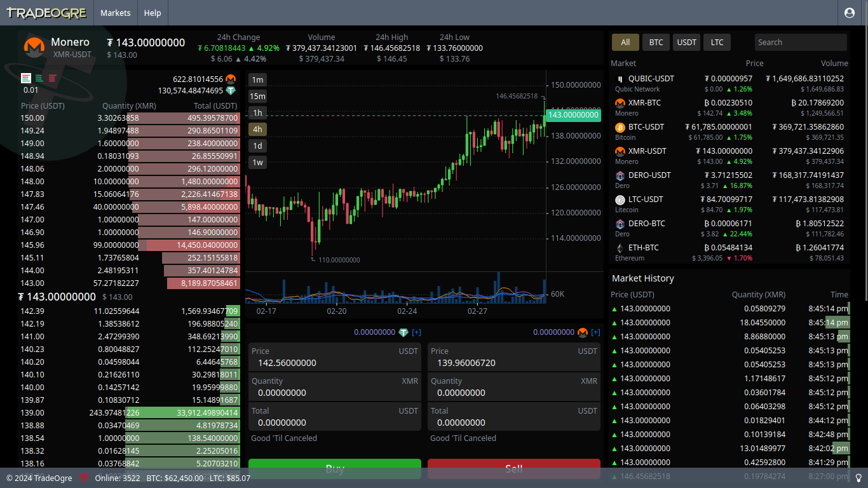The height and width of the screenshot is (488, 868).
Task: Click Tether icon beside buy balance
Action: tap(403, 332)
